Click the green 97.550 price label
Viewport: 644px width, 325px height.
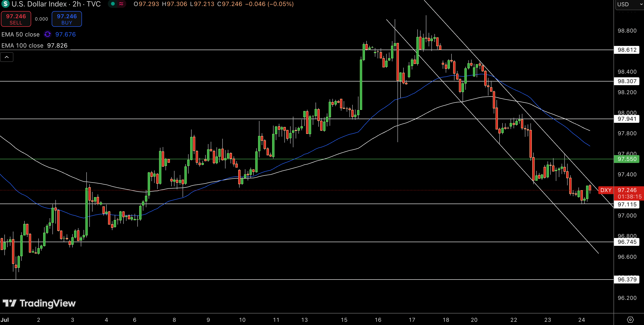click(627, 159)
